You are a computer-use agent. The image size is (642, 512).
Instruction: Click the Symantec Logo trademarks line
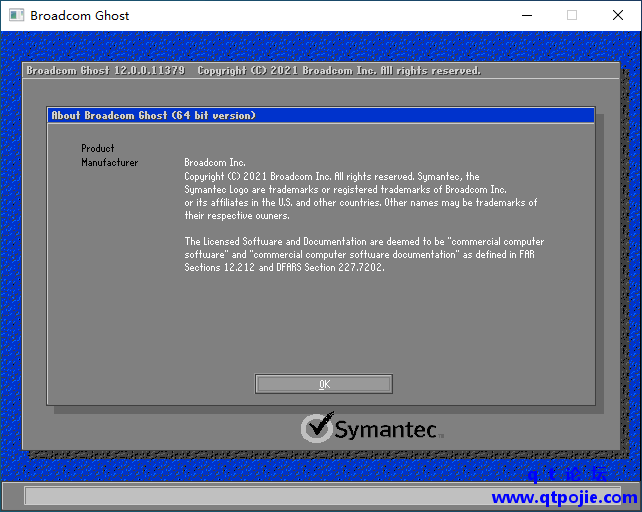[x=345, y=189]
